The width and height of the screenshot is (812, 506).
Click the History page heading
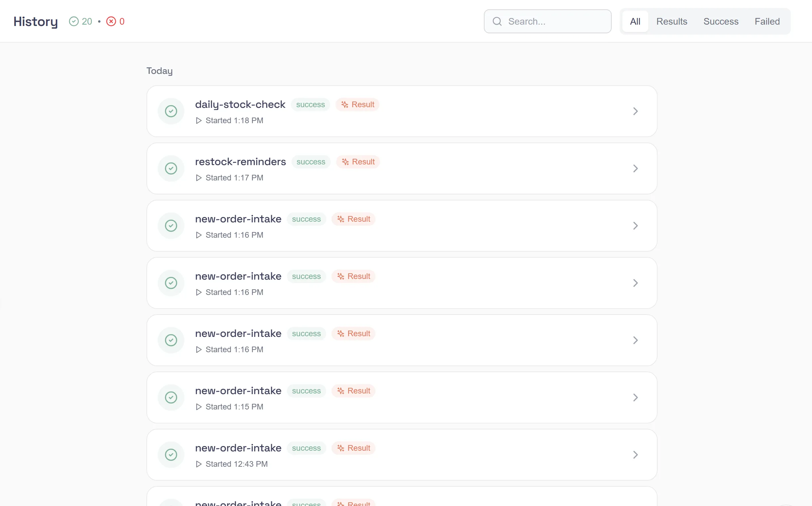point(36,22)
